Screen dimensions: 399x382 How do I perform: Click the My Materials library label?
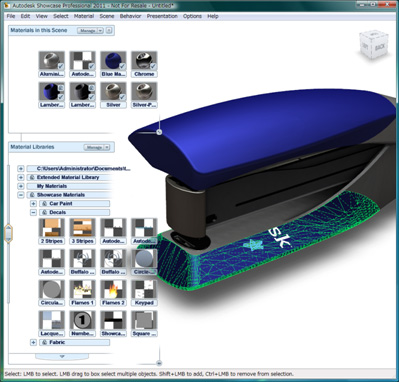52,186
